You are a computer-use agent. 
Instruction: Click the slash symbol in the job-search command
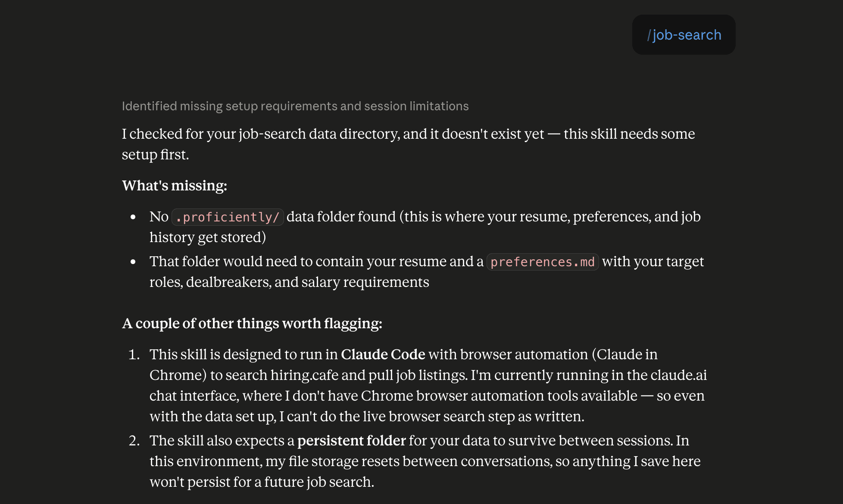pos(649,35)
